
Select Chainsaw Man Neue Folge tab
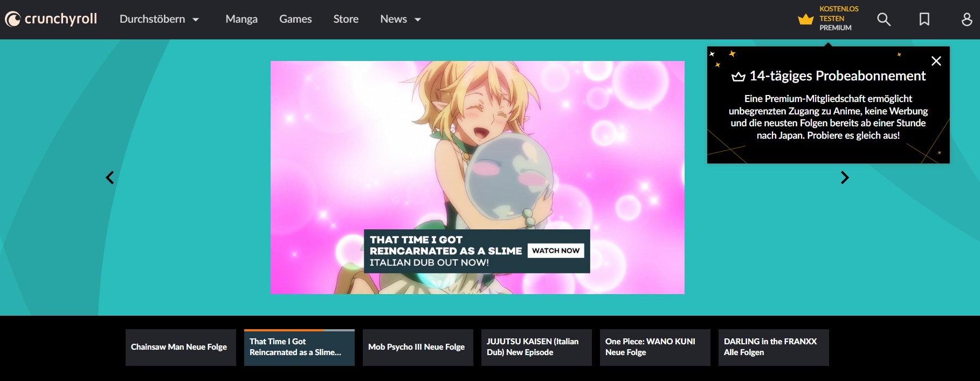click(181, 348)
